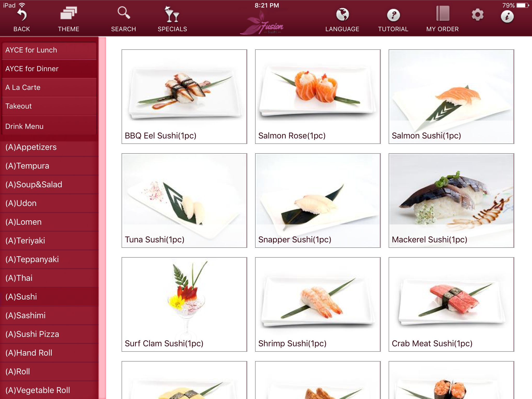This screenshot has width=532, height=399.
Task: Select the BBQ Eel Sushi item
Action: point(184,96)
